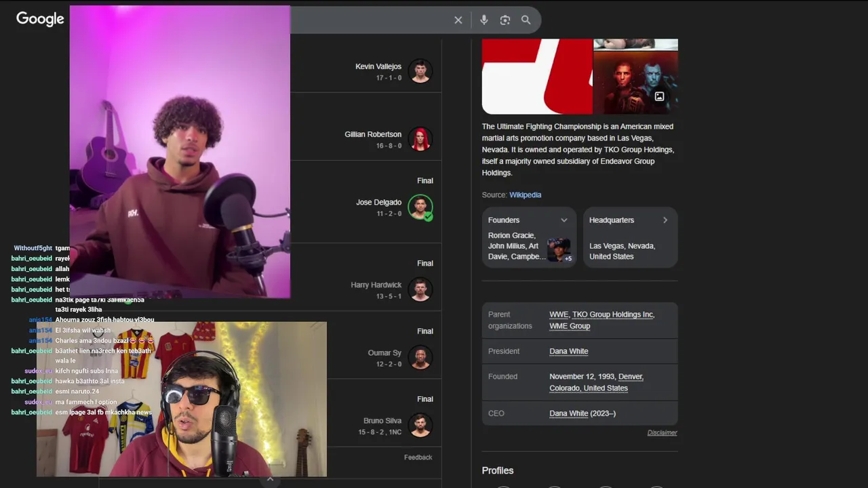Select the Oumar Sy name text
The height and width of the screenshot is (488, 868).
tap(384, 352)
